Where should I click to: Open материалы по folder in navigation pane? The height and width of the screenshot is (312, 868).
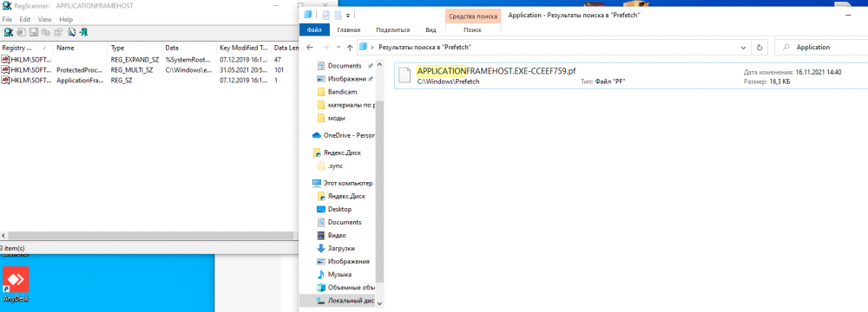coord(346,105)
